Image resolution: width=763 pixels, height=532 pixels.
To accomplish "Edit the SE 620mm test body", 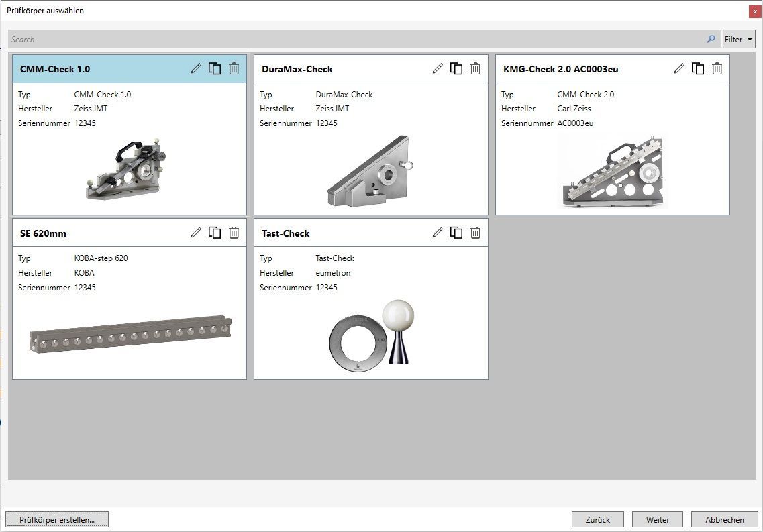I will click(196, 233).
